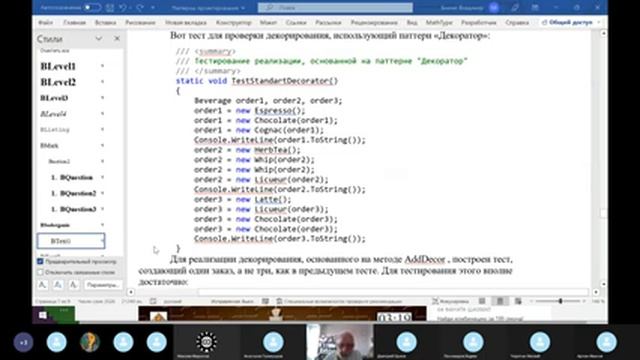This screenshot has width=640, height=360.
Task: Click the Save icon in the title bar
Action: [x=110, y=7]
